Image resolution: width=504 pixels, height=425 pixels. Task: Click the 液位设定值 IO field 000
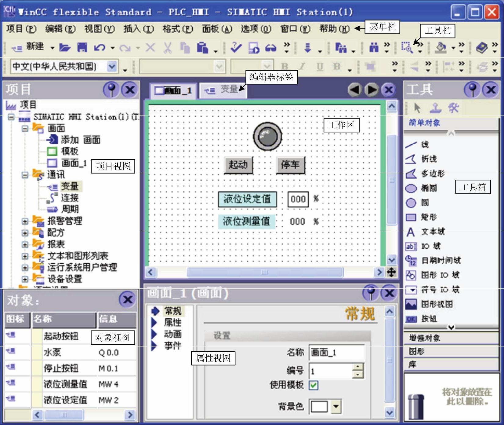point(298,199)
